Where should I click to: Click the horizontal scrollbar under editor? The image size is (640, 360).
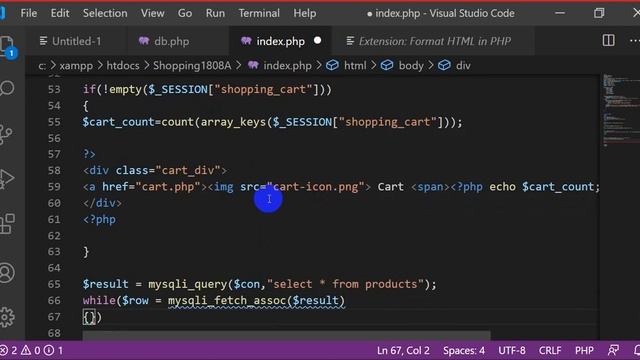click(x=286, y=336)
